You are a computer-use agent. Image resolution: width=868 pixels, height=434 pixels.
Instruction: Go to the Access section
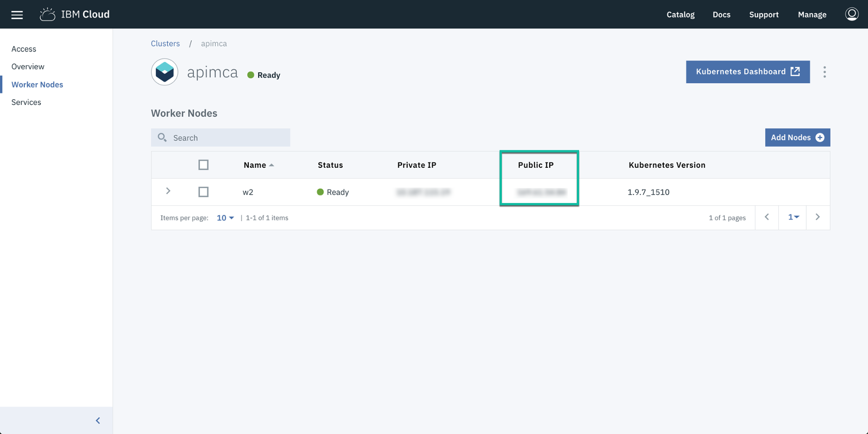(24, 49)
